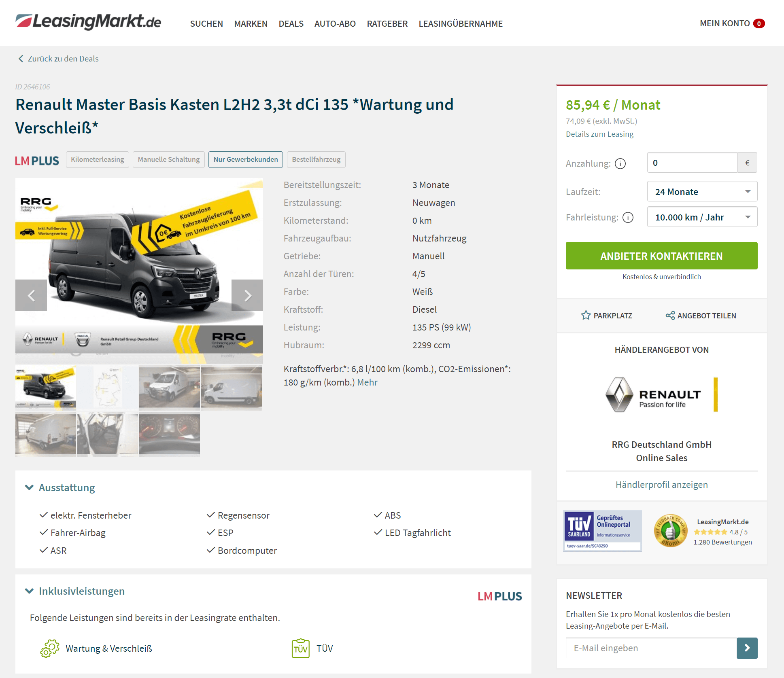Open the Laufzeit 24 Monate dropdown
This screenshot has height=678, width=784.
(702, 191)
